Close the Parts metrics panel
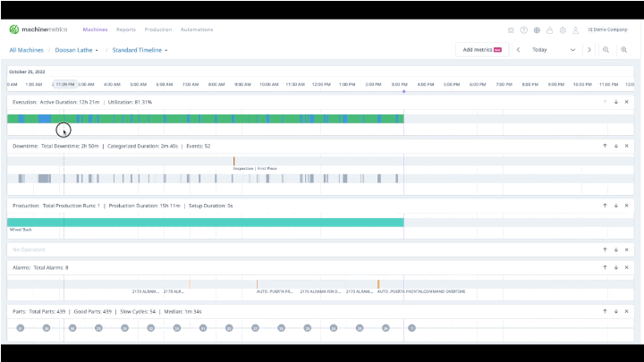 [627, 311]
